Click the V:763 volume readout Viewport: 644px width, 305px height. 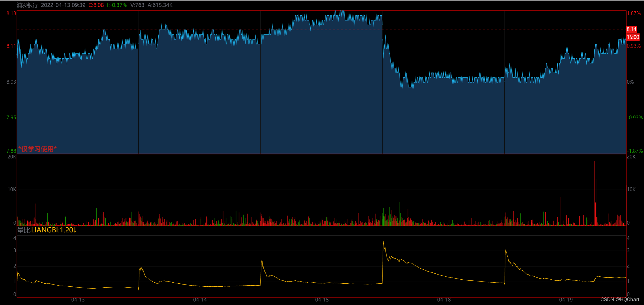(137, 5)
